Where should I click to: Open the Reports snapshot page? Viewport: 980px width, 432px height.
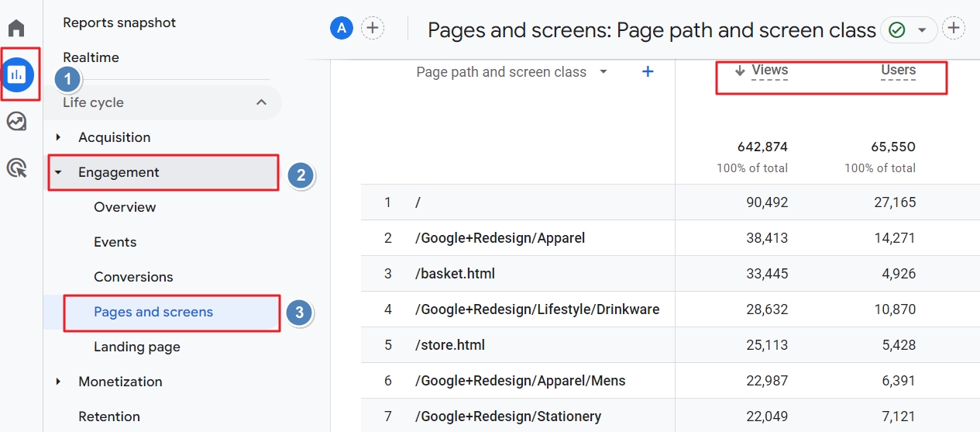(119, 22)
